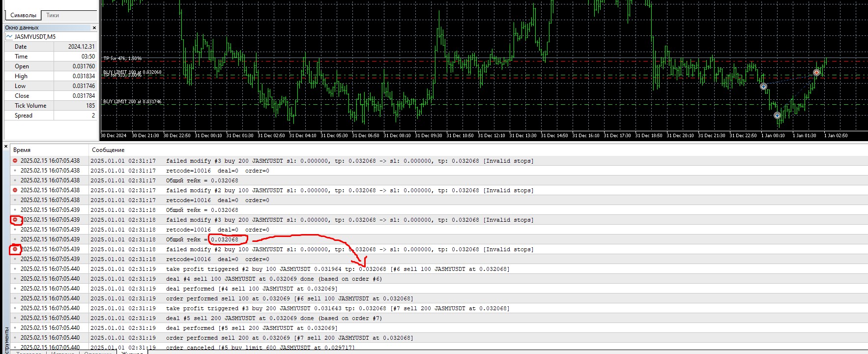
Task: Open the Тики tab
Action: [53, 15]
